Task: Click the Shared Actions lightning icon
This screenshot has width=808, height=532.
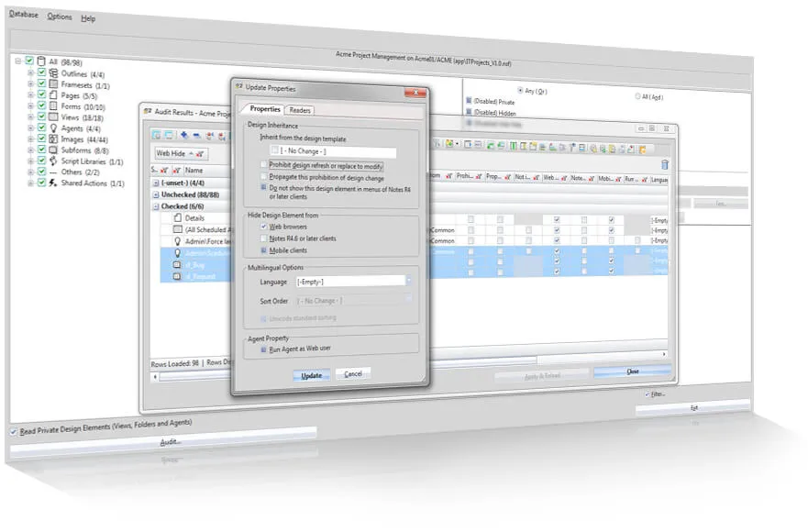Action: pos(53,183)
